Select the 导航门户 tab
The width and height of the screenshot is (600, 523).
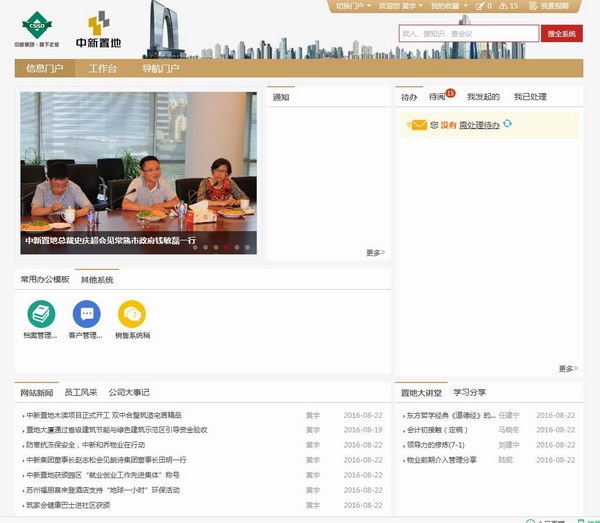[x=160, y=69]
